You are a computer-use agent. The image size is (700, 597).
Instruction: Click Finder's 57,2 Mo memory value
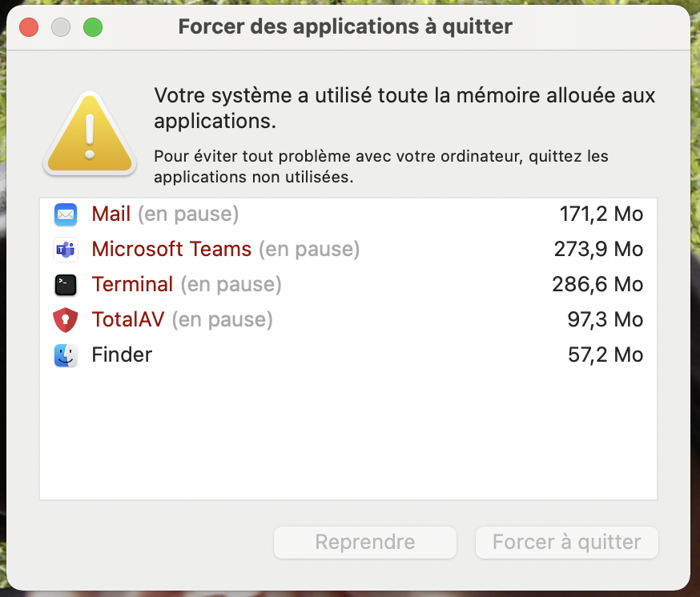605,355
